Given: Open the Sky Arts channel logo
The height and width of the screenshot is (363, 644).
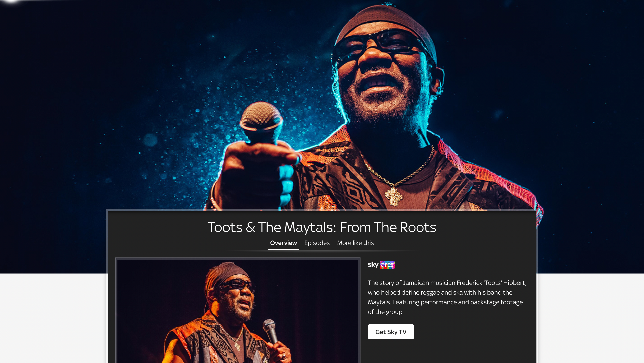Looking at the screenshot, I should (x=381, y=265).
